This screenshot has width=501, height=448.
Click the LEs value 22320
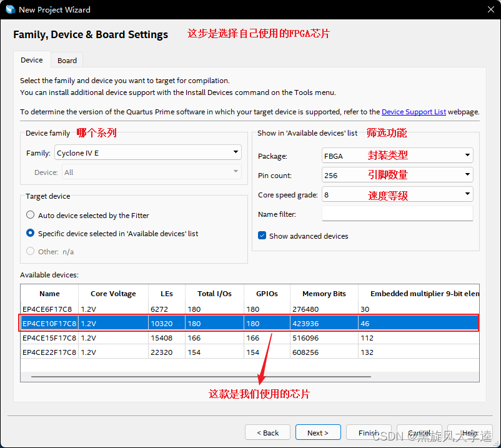[161, 352]
